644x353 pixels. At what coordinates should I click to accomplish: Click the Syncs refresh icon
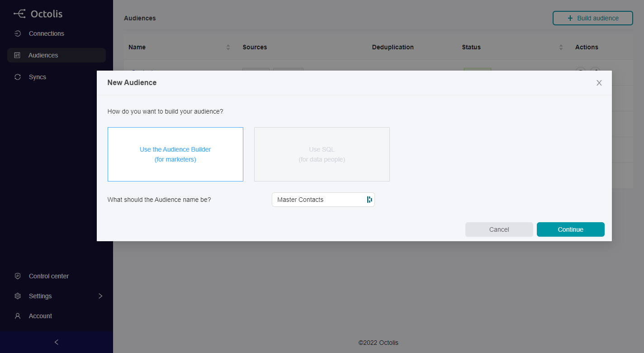point(18,77)
